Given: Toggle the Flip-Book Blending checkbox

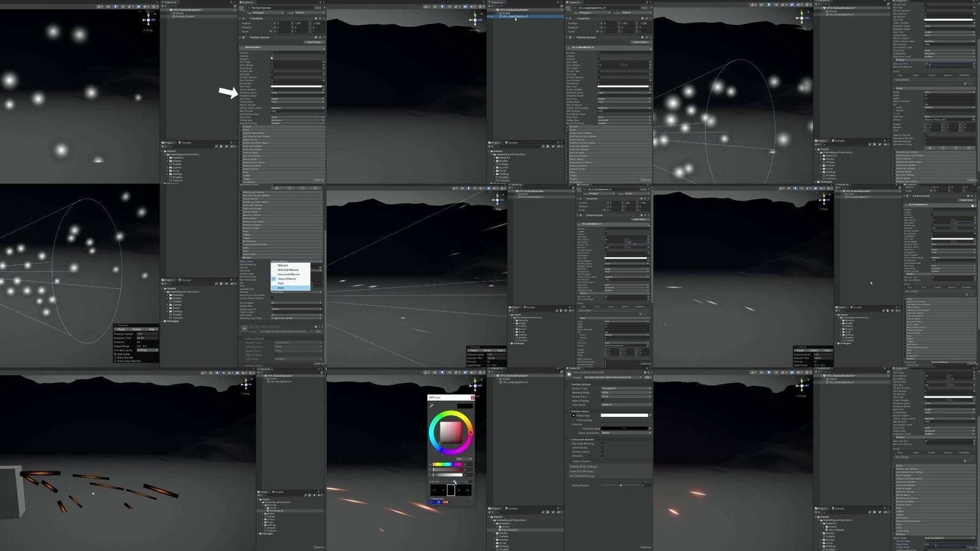Looking at the screenshot, I should pos(603,444).
